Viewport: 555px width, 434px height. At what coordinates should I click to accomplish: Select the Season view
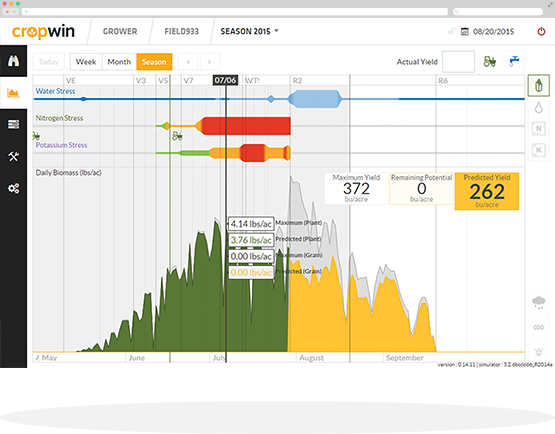click(154, 62)
